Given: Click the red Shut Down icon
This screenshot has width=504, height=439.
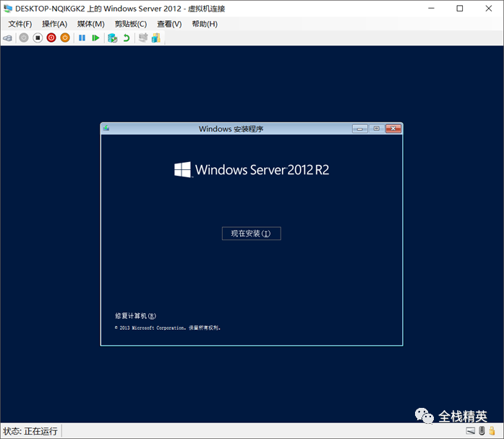Looking at the screenshot, I should pos(51,38).
